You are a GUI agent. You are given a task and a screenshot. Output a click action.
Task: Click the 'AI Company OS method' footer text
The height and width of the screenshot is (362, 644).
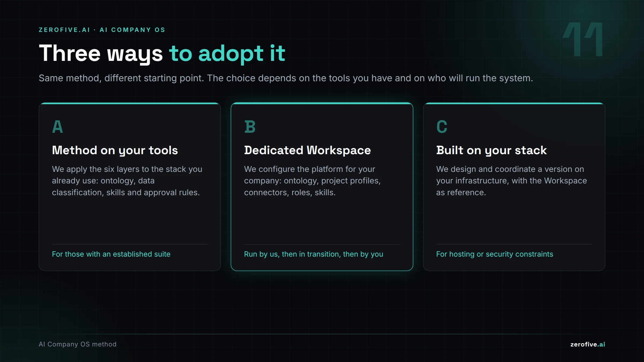point(78,344)
